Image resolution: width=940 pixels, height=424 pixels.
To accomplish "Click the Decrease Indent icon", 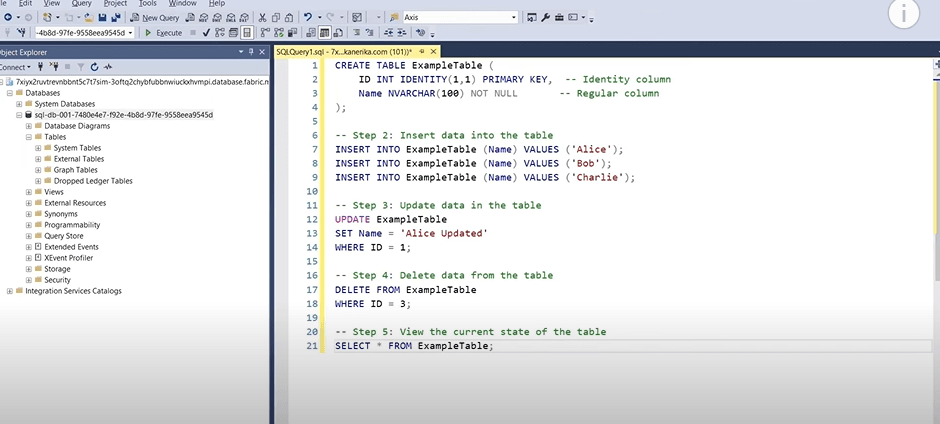I will (x=388, y=33).
